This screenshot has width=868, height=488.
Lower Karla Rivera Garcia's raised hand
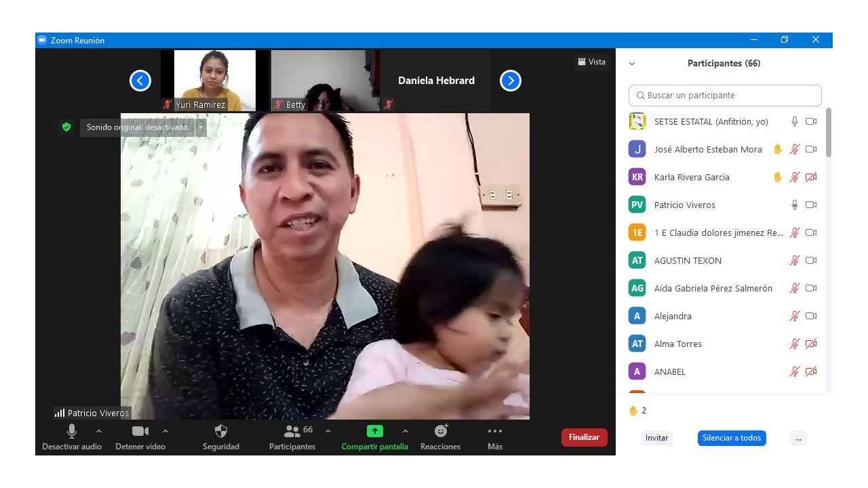point(778,177)
